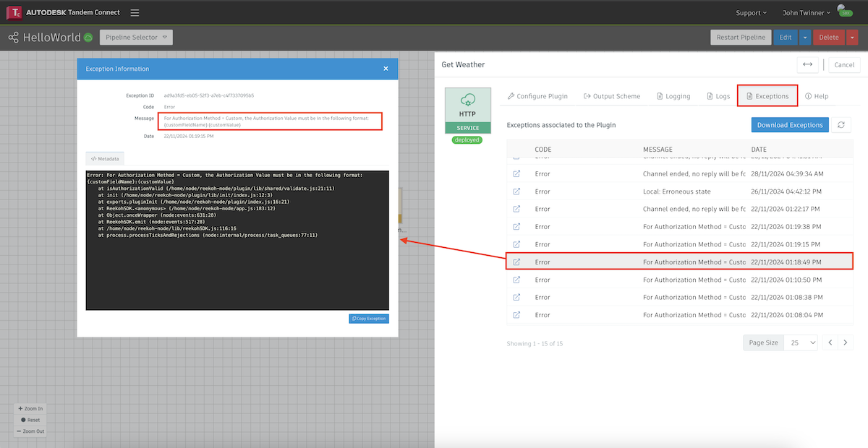
Task: Click inside the stack trace text area
Action: click(237, 241)
